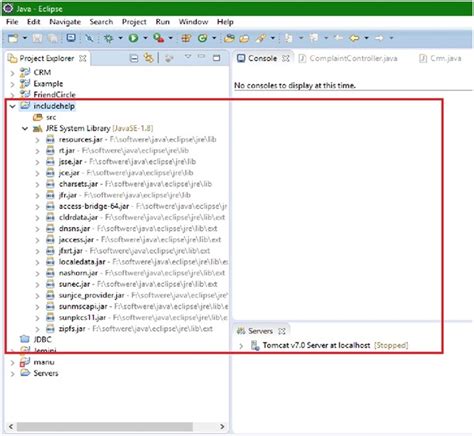
Task: Toggle Skip All Breakpoints icon
Action: (89, 38)
